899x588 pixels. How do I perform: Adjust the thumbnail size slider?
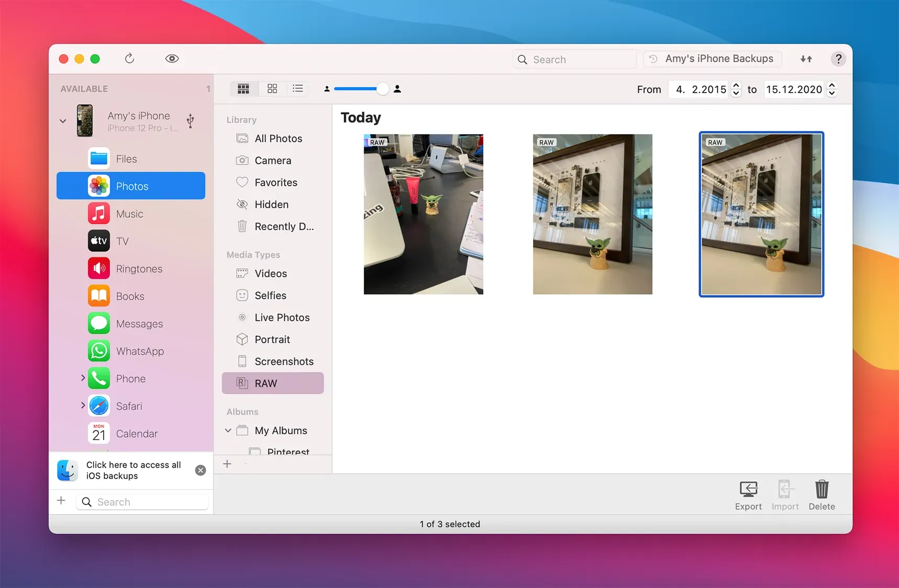click(x=383, y=89)
